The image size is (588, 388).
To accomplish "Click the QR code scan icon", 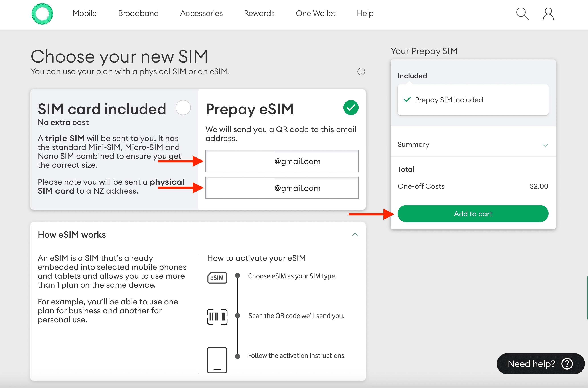I will point(217,317).
